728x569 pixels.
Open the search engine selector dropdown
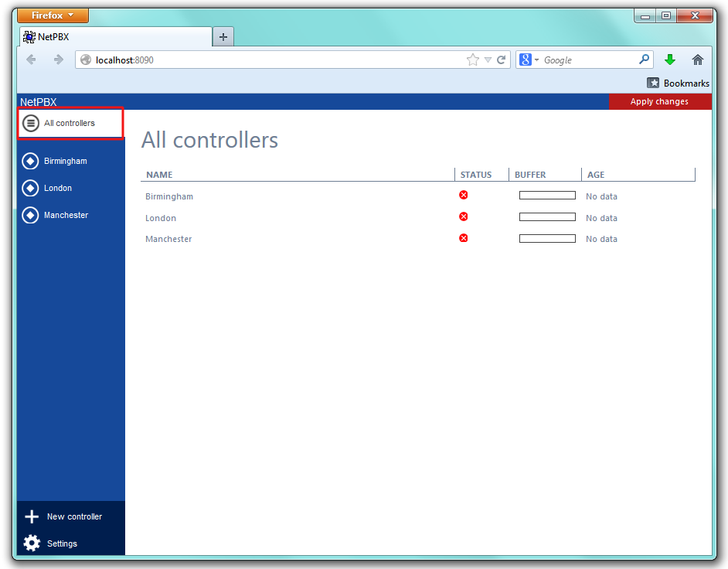529,60
